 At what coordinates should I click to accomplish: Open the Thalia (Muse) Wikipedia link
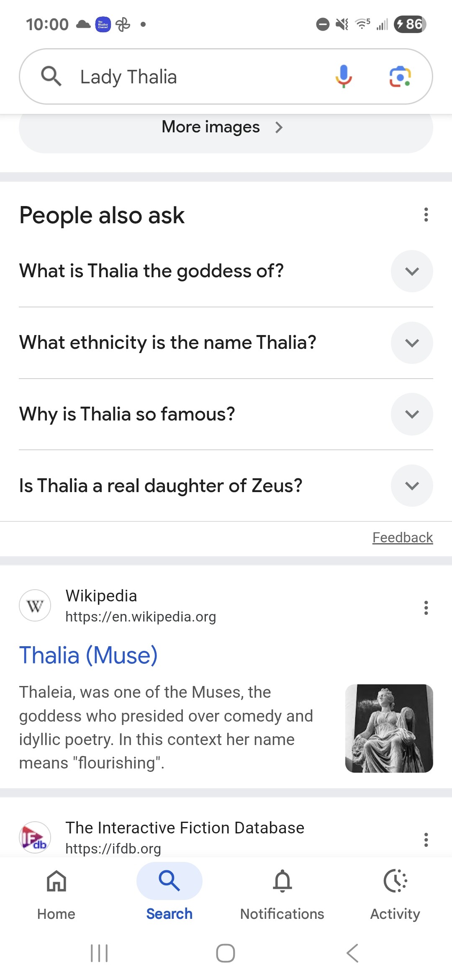[88, 655]
